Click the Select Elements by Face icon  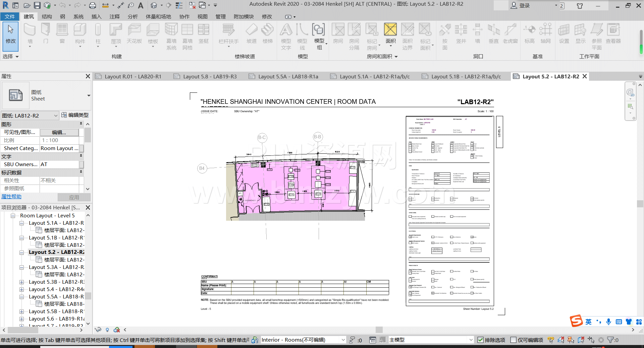pos(581,340)
